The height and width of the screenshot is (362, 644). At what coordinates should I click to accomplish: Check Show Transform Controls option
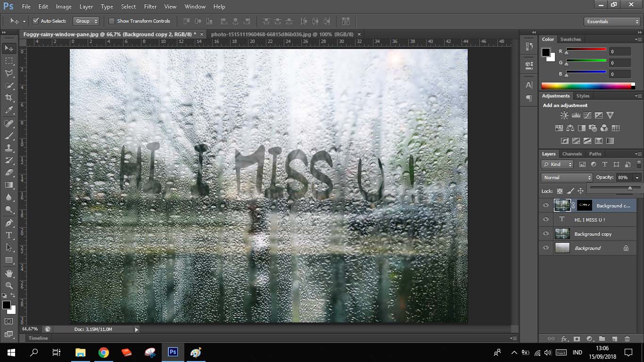click(x=112, y=21)
